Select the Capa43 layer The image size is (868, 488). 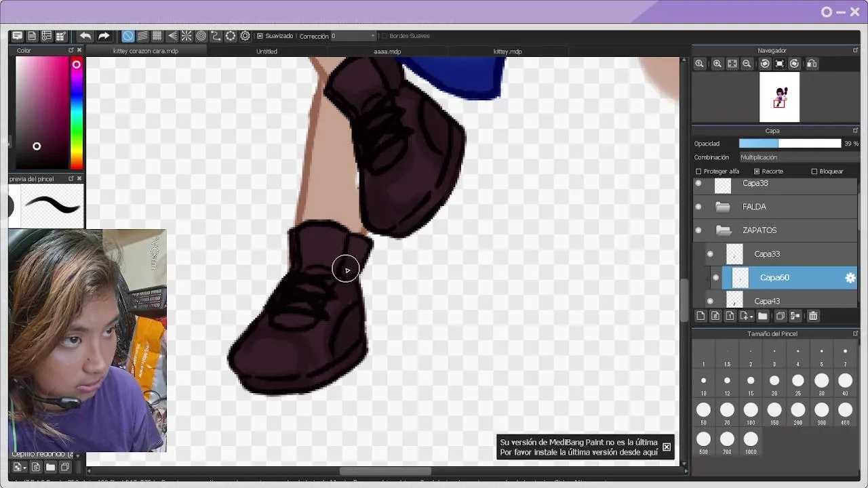coord(780,301)
